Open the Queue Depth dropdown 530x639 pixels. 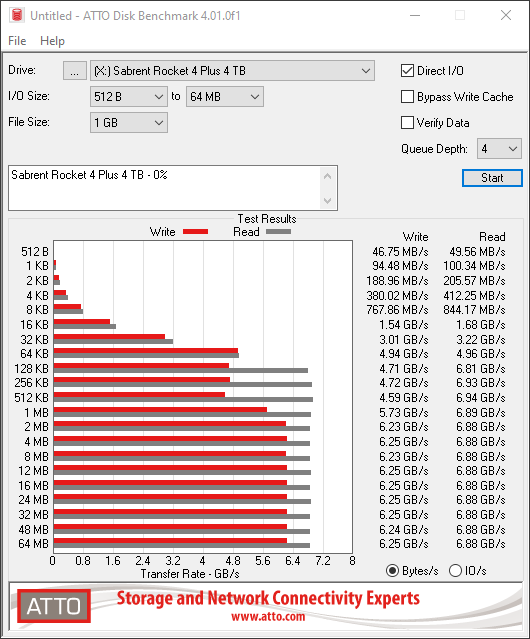click(x=499, y=149)
